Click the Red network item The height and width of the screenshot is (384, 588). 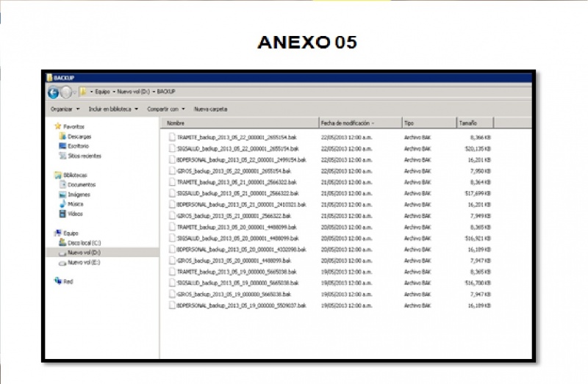tap(68, 281)
